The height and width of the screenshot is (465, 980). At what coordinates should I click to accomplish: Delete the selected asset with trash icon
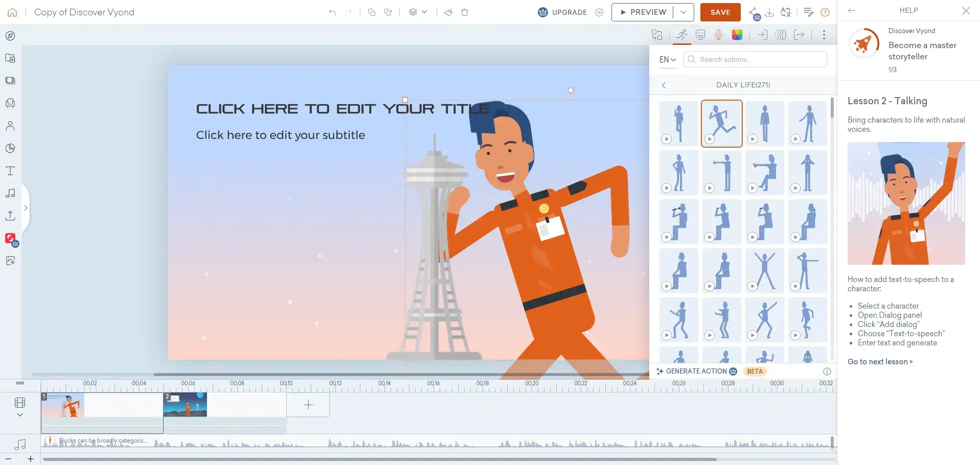[x=465, y=12]
